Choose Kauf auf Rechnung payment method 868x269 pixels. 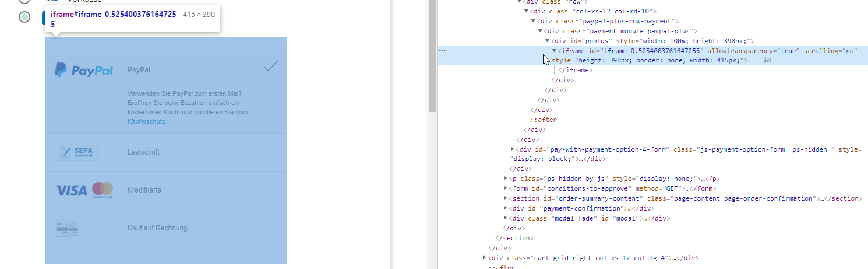157,228
